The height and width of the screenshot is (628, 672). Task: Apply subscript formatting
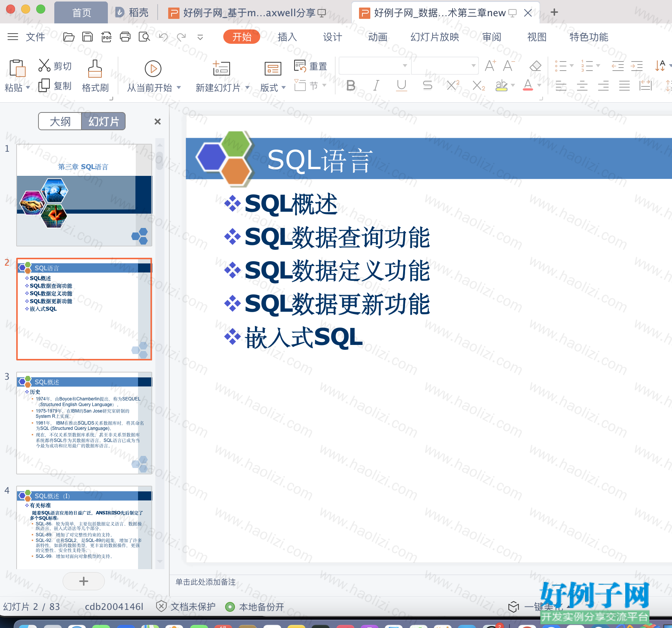tap(479, 86)
